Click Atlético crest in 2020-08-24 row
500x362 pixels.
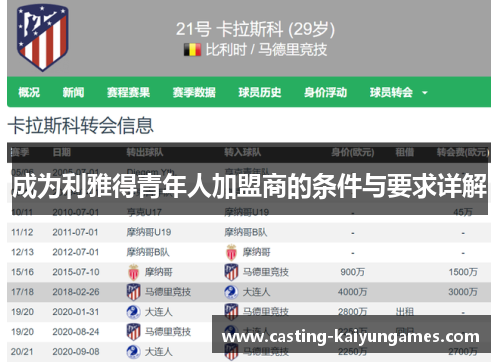pyautogui.click(x=133, y=332)
